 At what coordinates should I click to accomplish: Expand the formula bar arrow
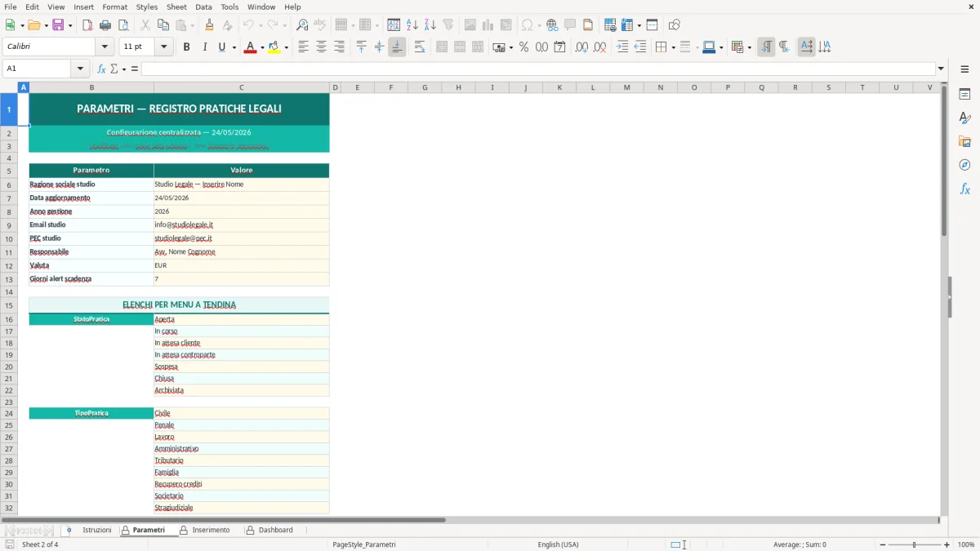coord(941,69)
